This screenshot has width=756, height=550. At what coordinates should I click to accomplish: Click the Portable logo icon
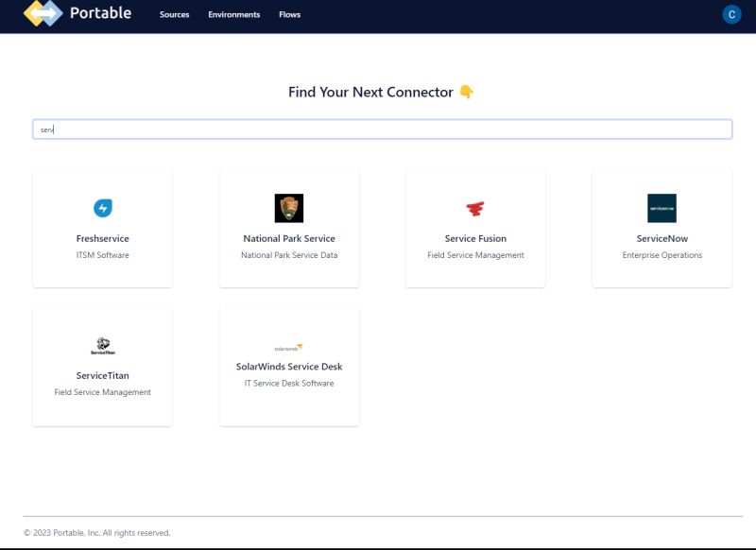[43, 14]
